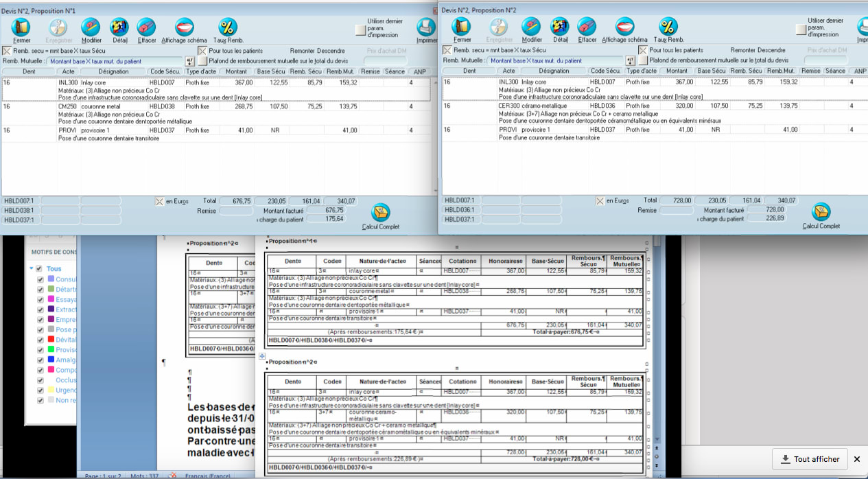Toggle 'en Euros' checkbox in Proposition N°2
This screenshot has width=868, height=479.
point(600,201)
